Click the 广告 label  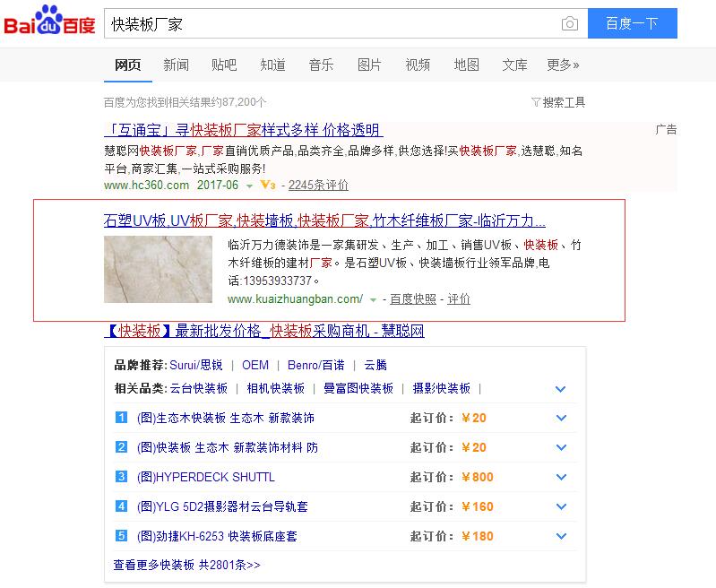point(666,129)
